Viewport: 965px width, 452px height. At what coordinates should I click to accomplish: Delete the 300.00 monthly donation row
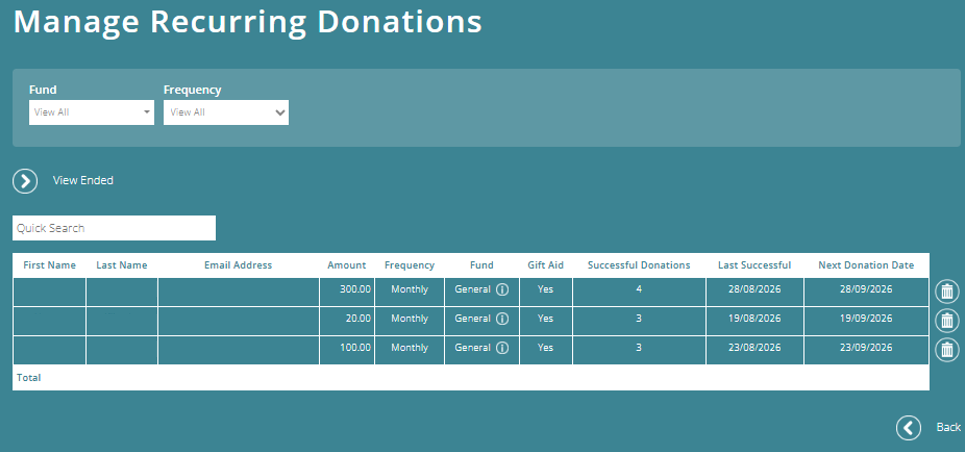[947, 291]
